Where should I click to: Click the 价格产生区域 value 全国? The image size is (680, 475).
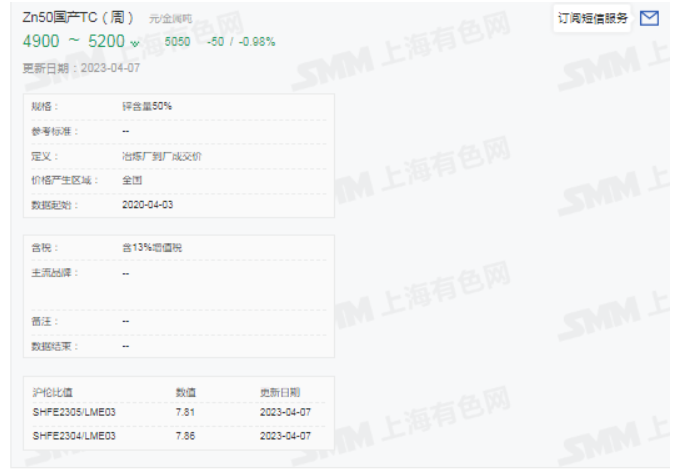(132, 180)
